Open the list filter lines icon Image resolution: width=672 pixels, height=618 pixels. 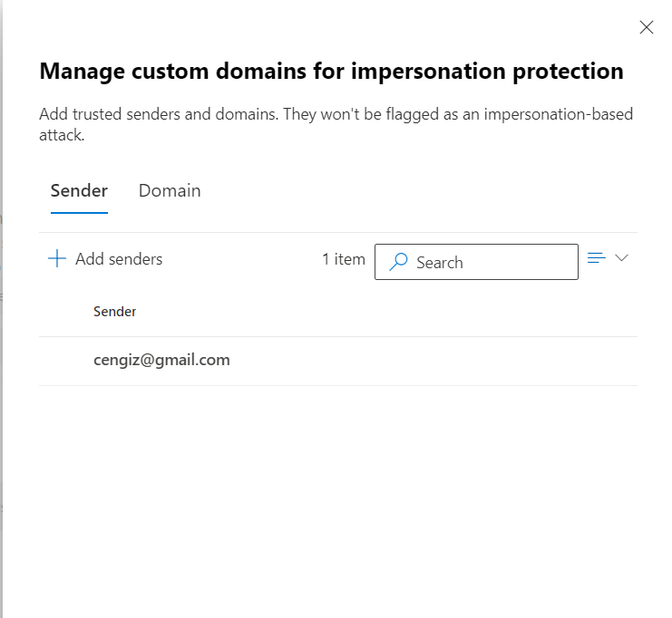(596, 258)
